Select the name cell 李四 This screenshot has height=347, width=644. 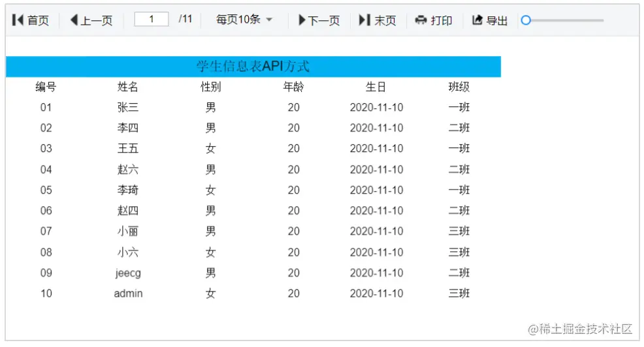point(128,128)
